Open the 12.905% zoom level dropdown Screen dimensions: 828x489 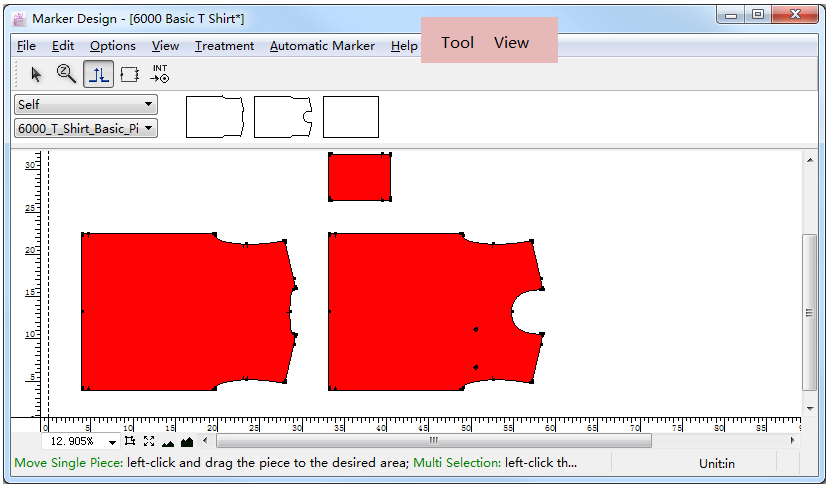click(111, 441)
